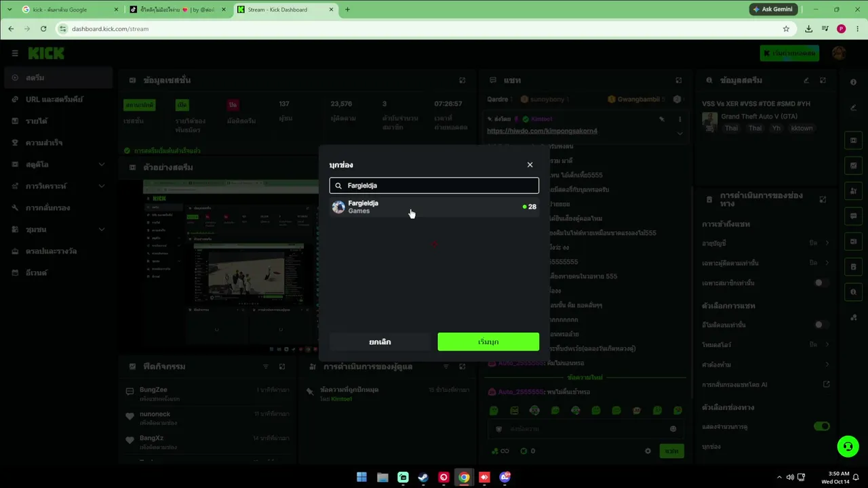Click the green เริ่มบุก start raid button
Screen dimensions: 868x488
[488, 342]
